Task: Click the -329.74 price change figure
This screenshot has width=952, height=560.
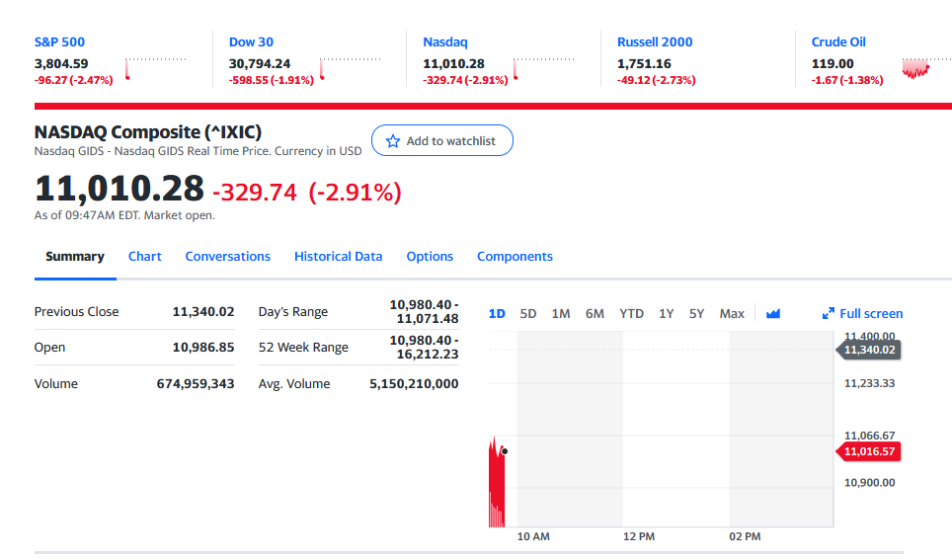Action: (255, 192)
